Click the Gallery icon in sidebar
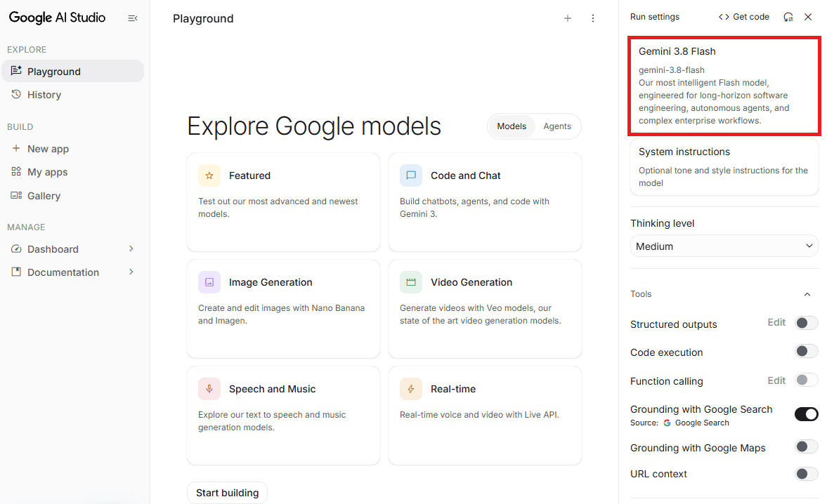827x504 pixels. 16,195
